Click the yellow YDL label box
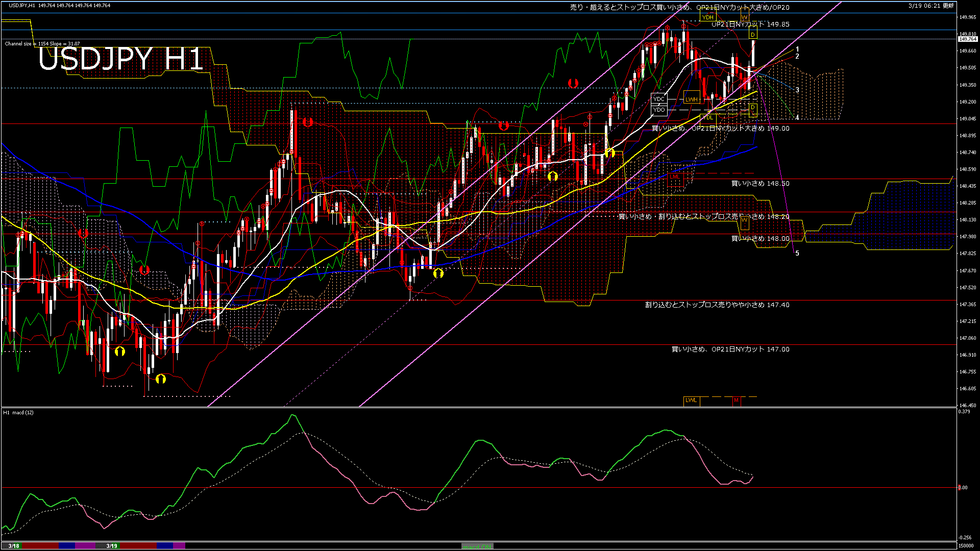980x551 pixels. point(707,118)
